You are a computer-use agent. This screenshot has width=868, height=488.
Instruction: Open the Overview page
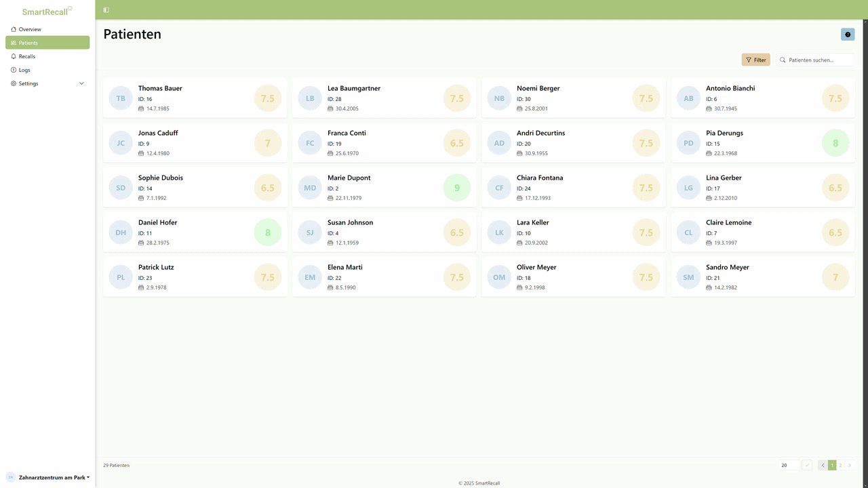(47, 29)
